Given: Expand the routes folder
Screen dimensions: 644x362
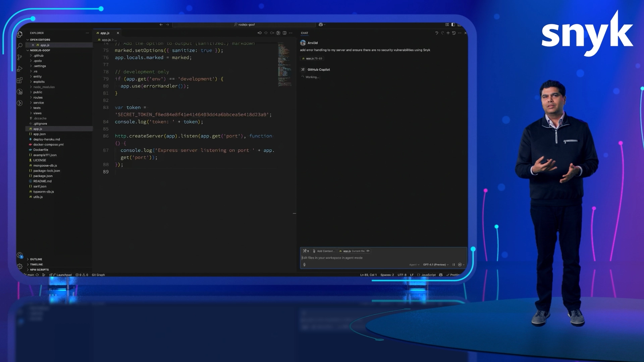Looking at the screenshot, I should tap(38, 98).
